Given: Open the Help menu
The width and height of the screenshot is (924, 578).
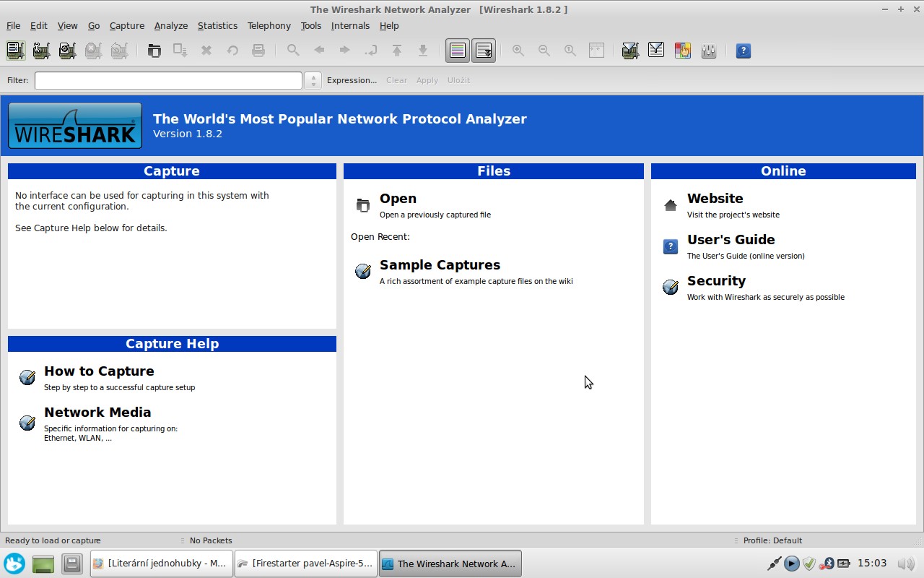Looking at the screenshot, I should pos(389,25).
